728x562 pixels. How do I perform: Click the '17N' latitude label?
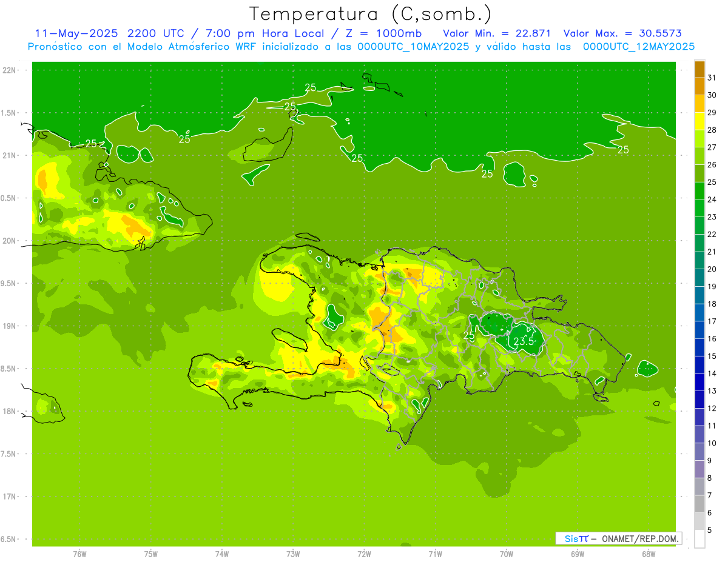pyautogui.click(x=8, y=497)
